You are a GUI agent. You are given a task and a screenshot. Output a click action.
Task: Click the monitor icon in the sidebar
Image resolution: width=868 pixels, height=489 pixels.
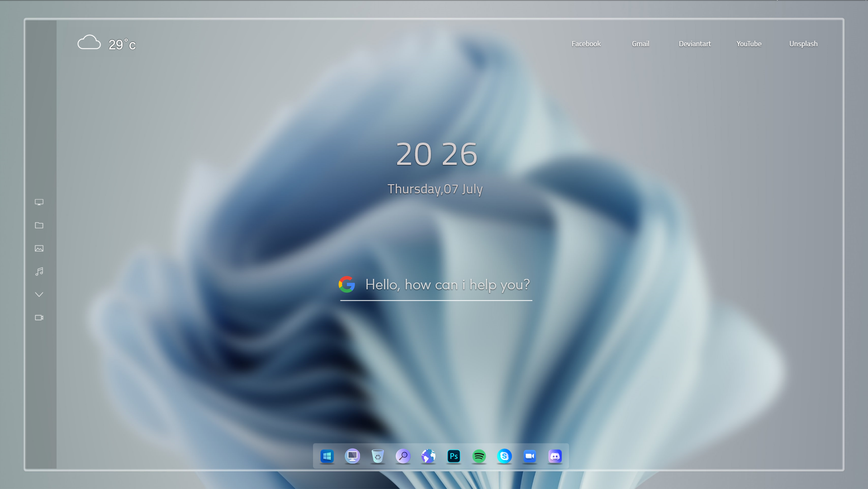pyautogui.click(x=39, y=202)
